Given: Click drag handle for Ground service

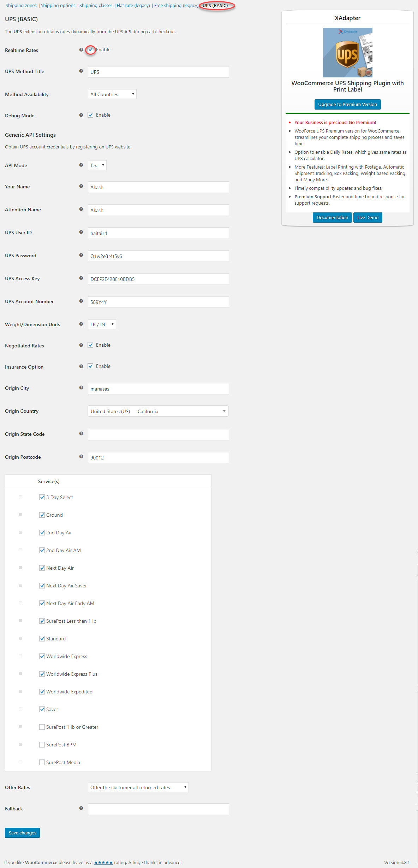Looking at the screenshot, I should pos(20,515).
